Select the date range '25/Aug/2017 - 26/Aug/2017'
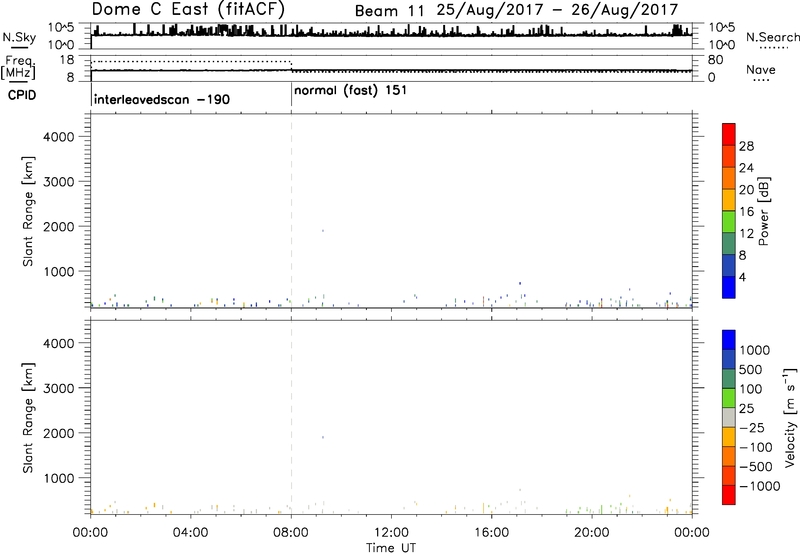The image size is (800, 554). click(x=557, y=10)
